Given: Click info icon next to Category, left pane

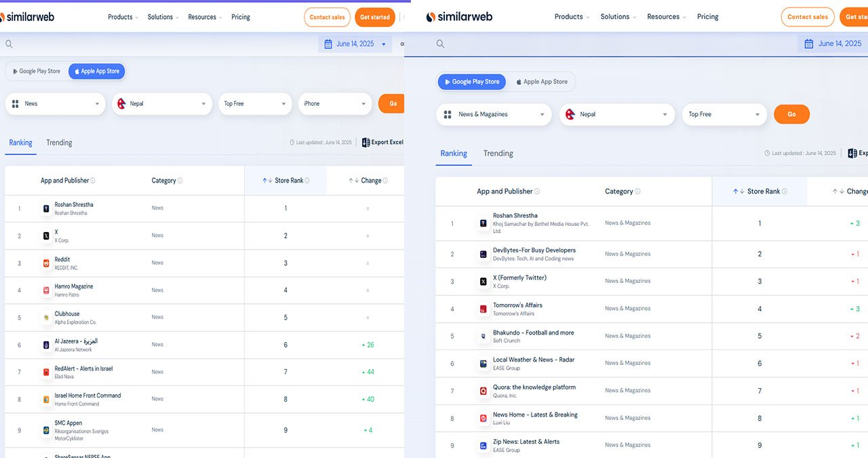Looking at the screenshot, I should tap(180, 180).
